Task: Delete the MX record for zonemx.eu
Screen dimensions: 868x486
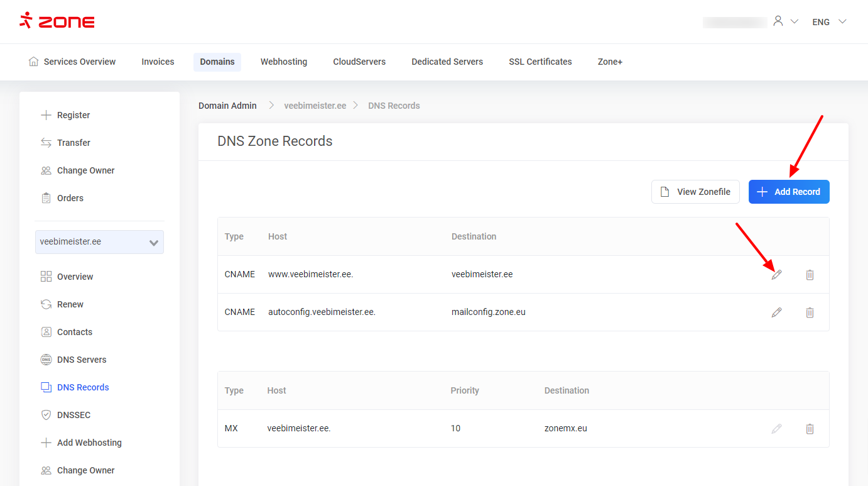Action: pyautogui.click(x=810, y=429)
